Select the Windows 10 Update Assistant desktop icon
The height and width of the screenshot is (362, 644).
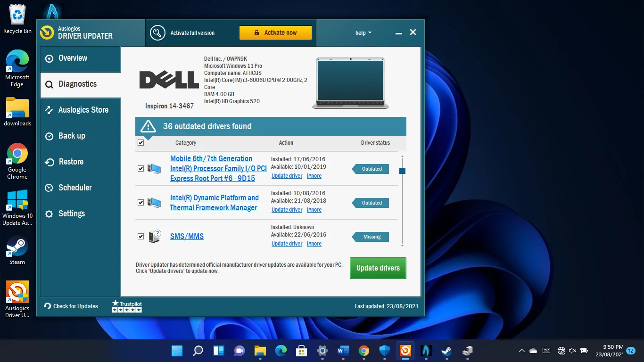click(17, 207)
